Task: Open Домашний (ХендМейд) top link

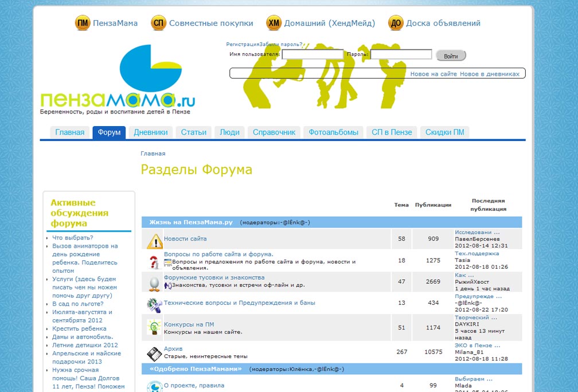Action: pos(329,23)
